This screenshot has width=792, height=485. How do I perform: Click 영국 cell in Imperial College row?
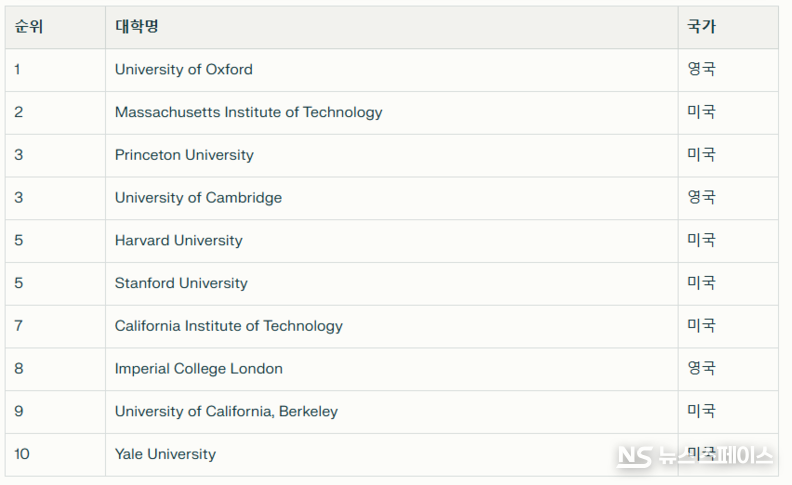pos(701,369)
